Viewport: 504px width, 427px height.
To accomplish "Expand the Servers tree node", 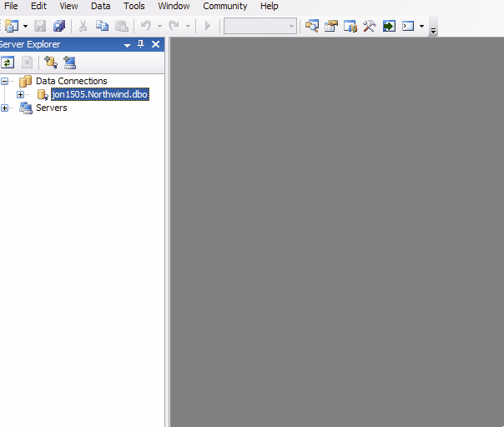I will [x=5, y=108].
